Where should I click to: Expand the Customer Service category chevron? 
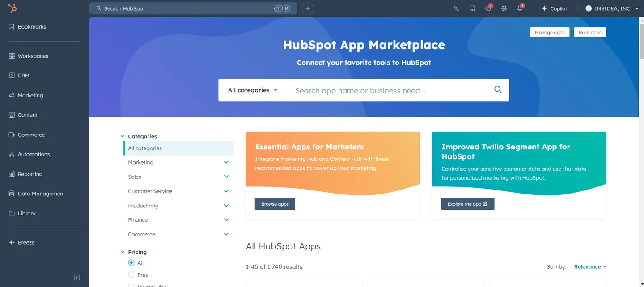pos(226,191)
